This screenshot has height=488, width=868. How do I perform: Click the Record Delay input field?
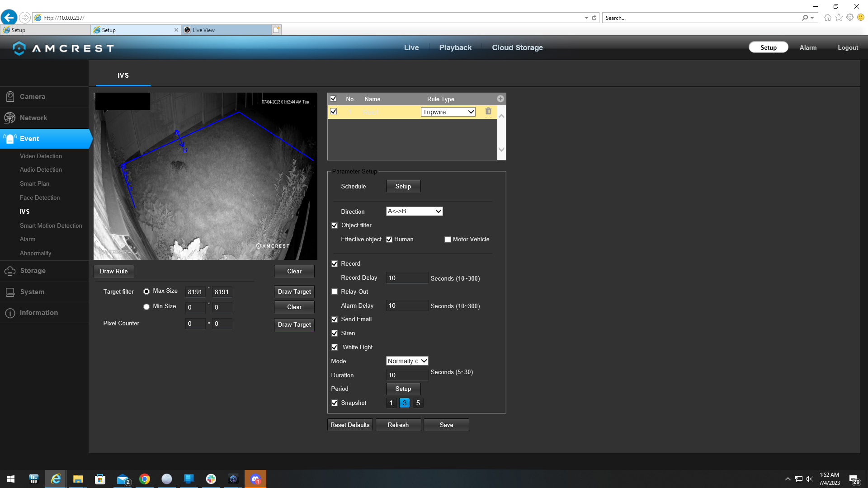[407, 278]
